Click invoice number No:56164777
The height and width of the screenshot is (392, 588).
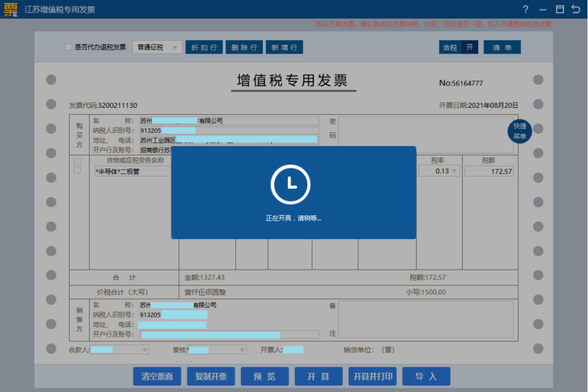(x=461, y=83)
